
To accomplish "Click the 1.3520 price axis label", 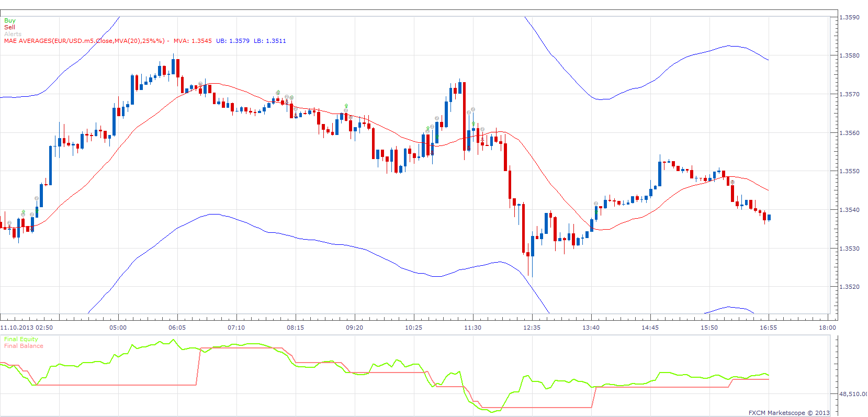I will click(849, 287).
